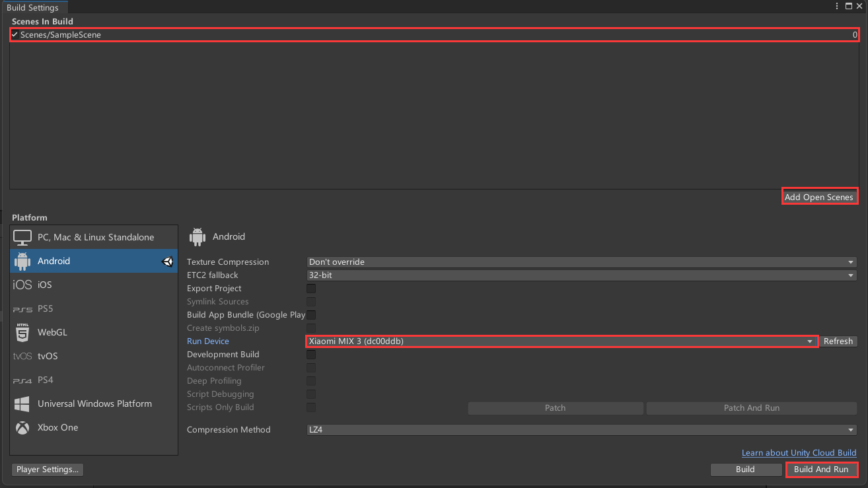The height and width of the screenshot is (488, 868).
Task: Select the WebGL HTML5 icon
Action: coord(22,332)
